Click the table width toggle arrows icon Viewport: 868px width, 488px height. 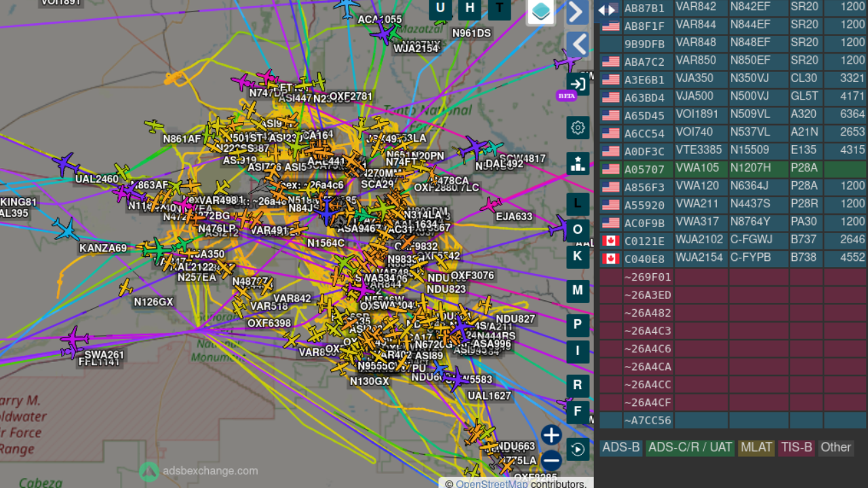point(607,9)
